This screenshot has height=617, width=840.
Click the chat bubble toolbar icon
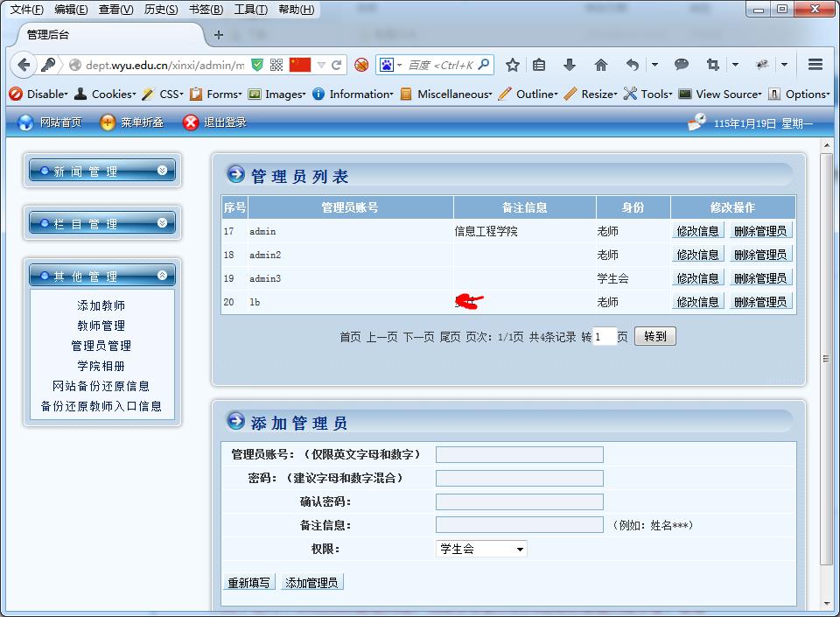coord(682,65)
